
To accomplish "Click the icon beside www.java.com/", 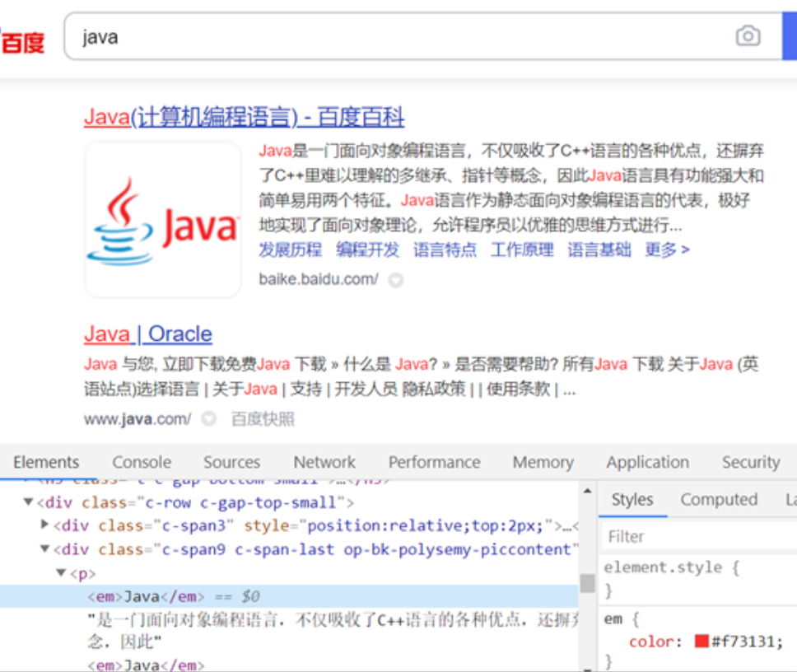I will [x=208, y=419].
